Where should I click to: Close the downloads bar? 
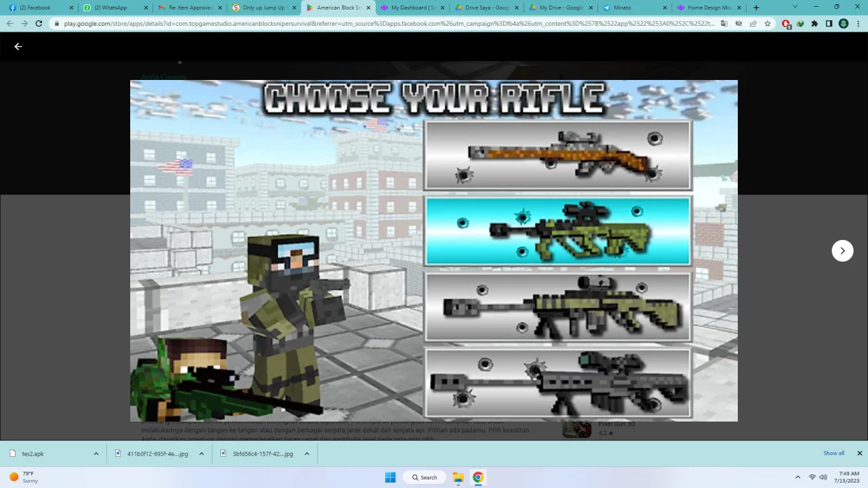[859, 453]
